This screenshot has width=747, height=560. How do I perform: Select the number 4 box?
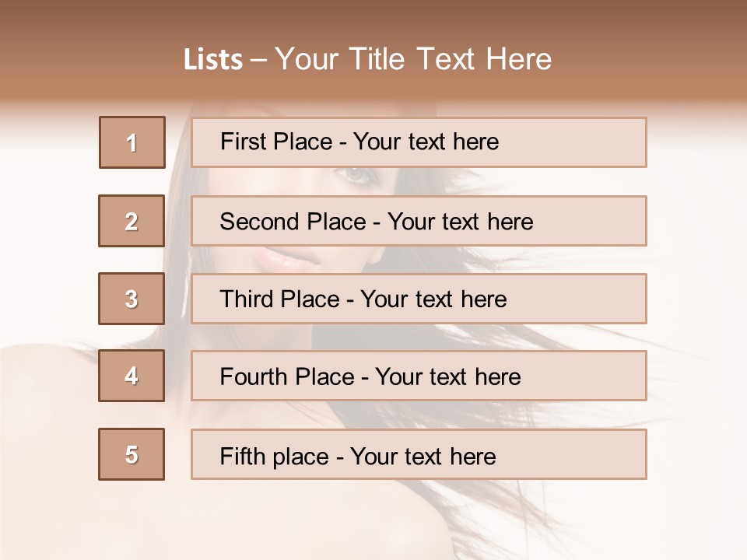tap(132, 376)
